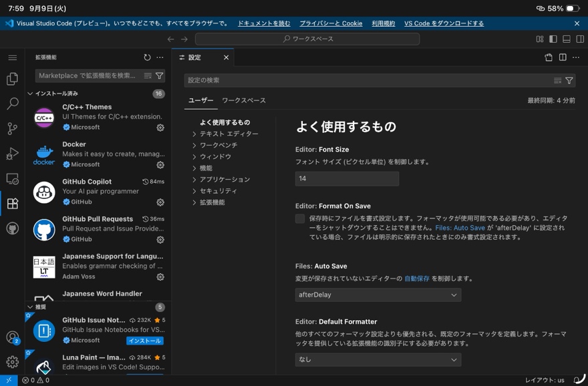Open settings gear for Docker extension
This screenshot has width=588, height=386.
click(x=160, y=165)
